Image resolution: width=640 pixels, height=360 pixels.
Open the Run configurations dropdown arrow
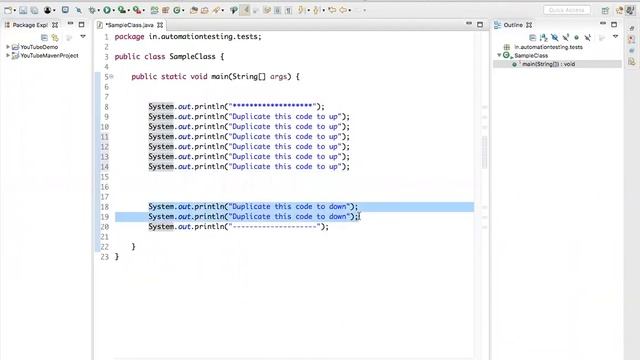click(x=113, y=11)
